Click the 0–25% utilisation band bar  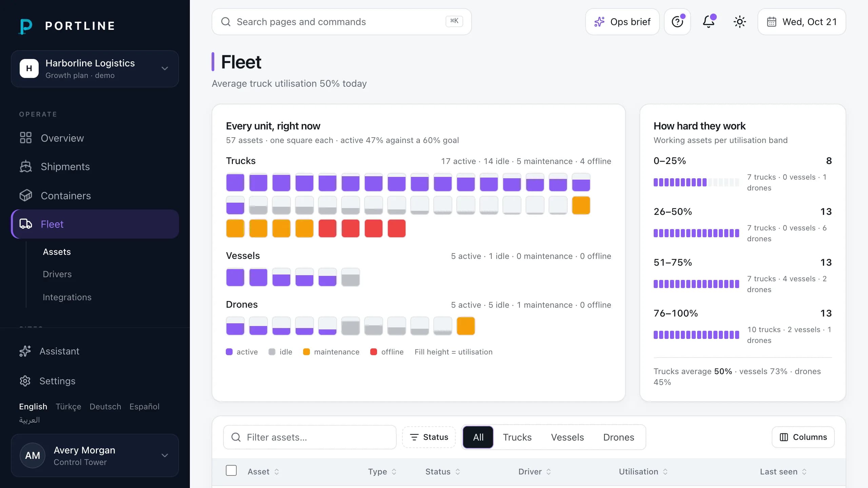point(696,182)
